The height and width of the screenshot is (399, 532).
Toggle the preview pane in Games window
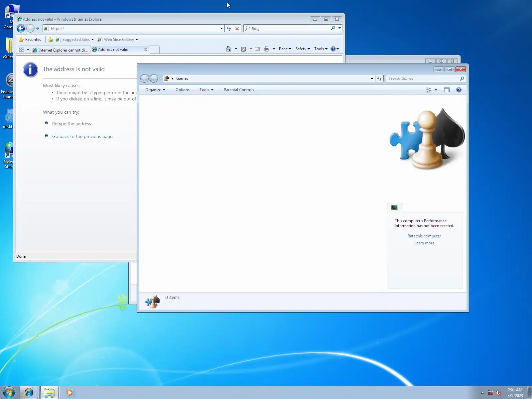coord(447,90)
